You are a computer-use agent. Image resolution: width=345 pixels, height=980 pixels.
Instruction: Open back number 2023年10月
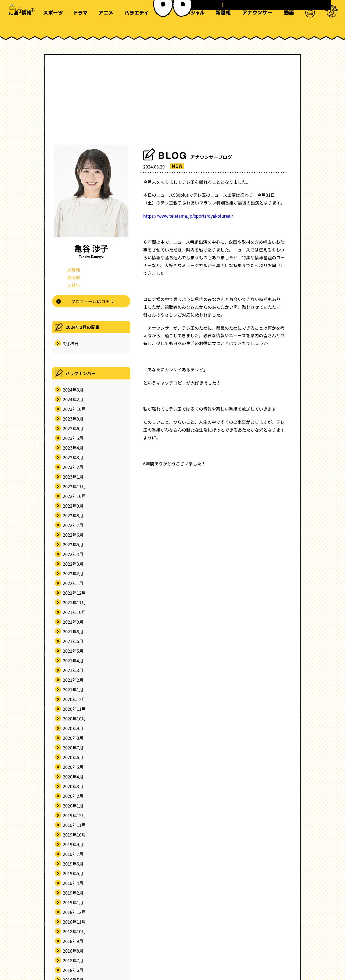(74, 409)
